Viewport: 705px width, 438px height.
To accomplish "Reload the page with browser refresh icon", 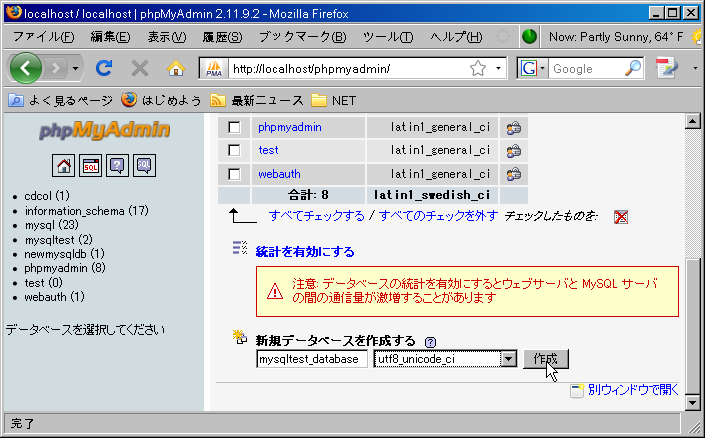I will coord(103,69).
